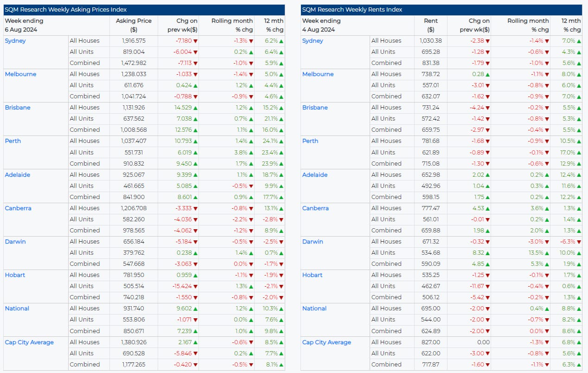Open the Adelaide link in Rents Index table
The image size is (588, 373).
315,175
